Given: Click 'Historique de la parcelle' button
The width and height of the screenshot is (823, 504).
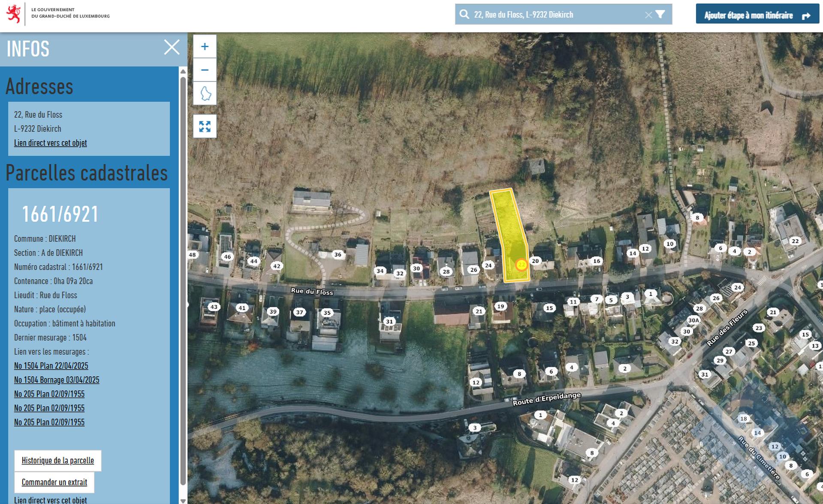Looking at the screenshot, I should (x=58, y=461).
